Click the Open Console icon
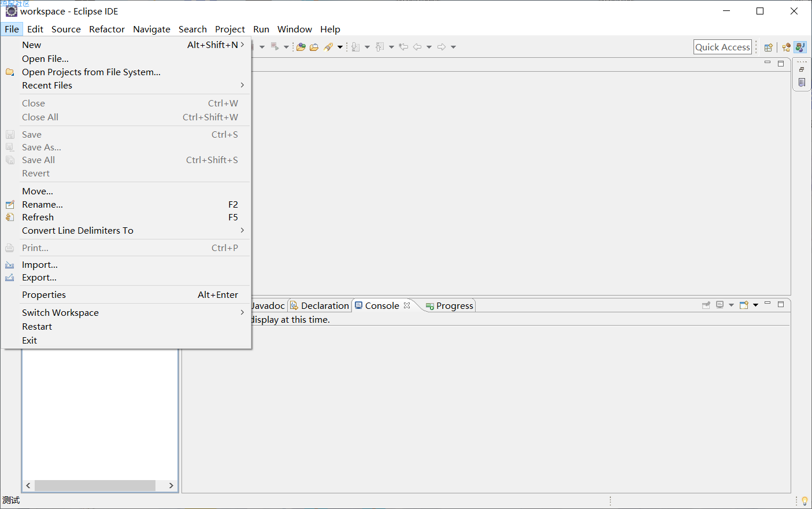This screenshot has height=509, width=812. click(744, 305)
